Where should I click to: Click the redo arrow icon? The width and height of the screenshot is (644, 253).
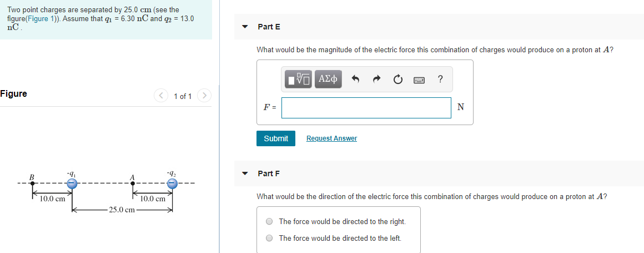(377, 79)
